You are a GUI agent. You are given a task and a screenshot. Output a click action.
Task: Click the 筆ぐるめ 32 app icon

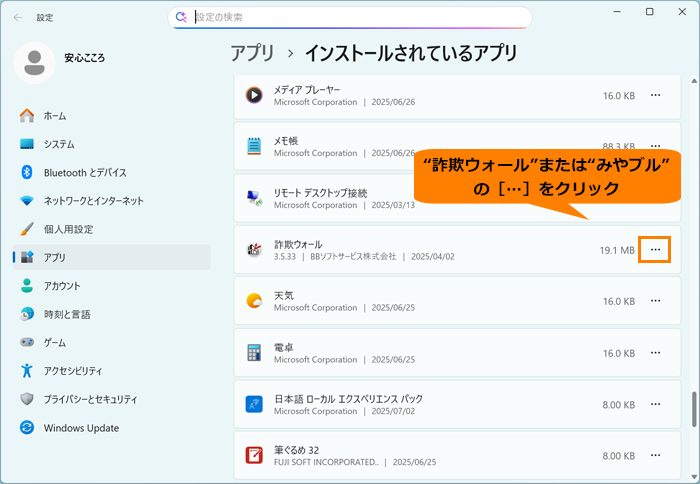pyautogui.click(x=254, y=455)
